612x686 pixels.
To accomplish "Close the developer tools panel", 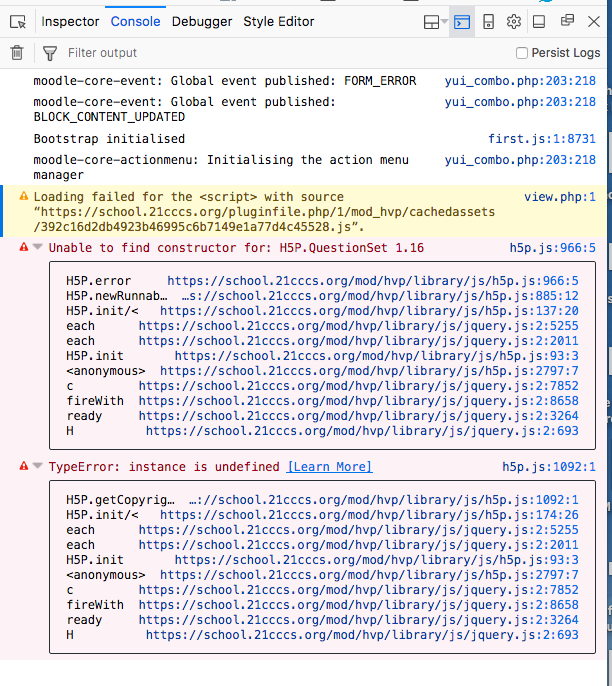I will (x=594, y=21).
